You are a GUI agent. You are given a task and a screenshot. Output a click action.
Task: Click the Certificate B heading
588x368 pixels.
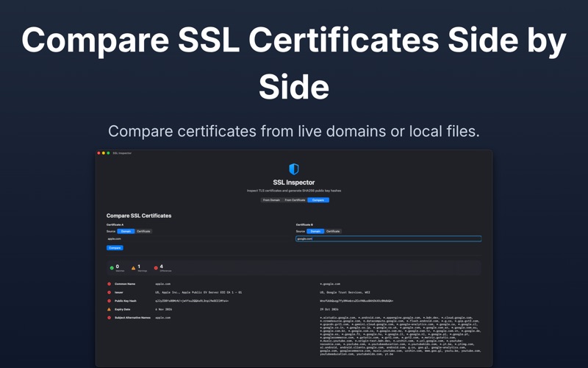304,224
